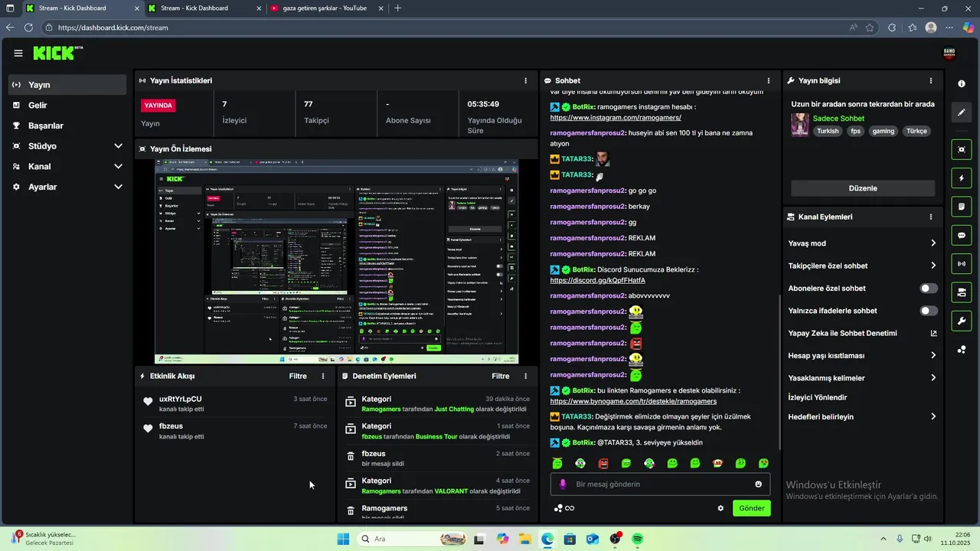
Task: Click external-link icon for Yapay Zeka ile Sohbet Denetimi
Action: (x=933, y=334)
